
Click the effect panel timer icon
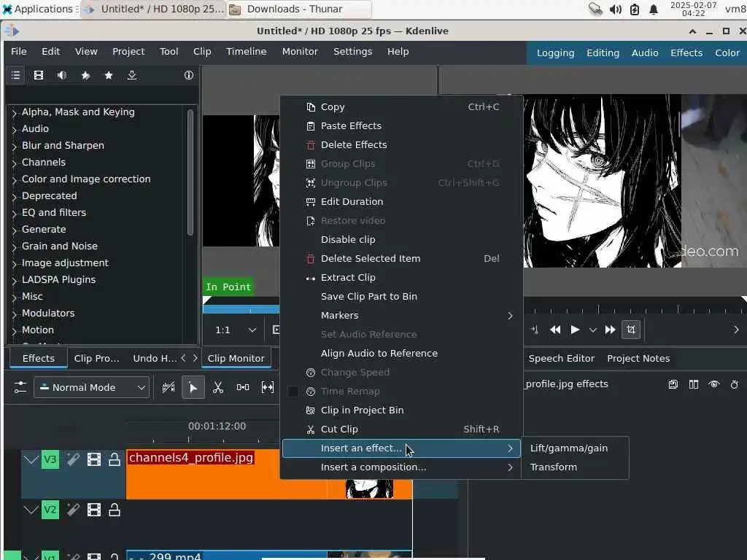point(735,384)
